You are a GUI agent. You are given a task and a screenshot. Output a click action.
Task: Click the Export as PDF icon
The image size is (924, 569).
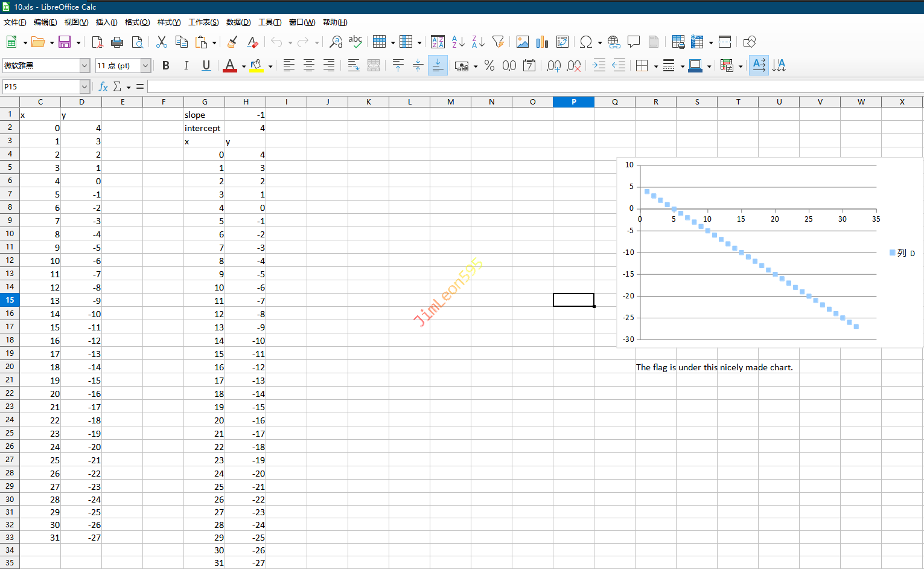(97, 42)
